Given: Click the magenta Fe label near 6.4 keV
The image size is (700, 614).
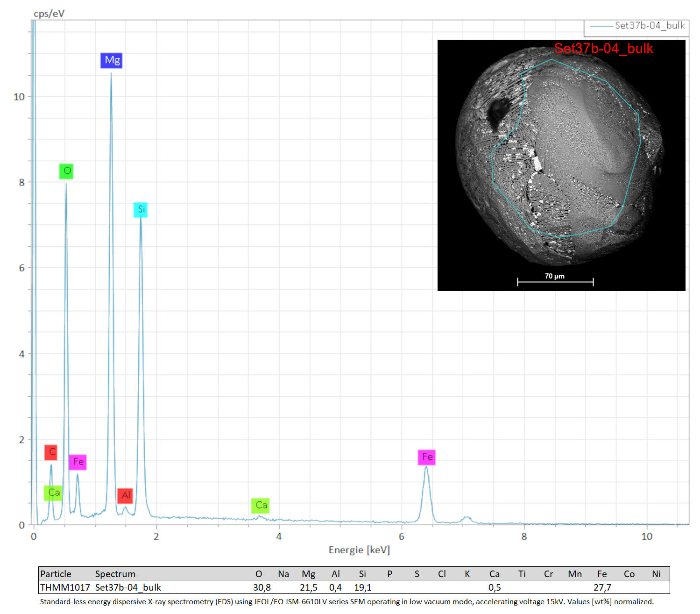Looking at the screenshot, I should [427, 457].
